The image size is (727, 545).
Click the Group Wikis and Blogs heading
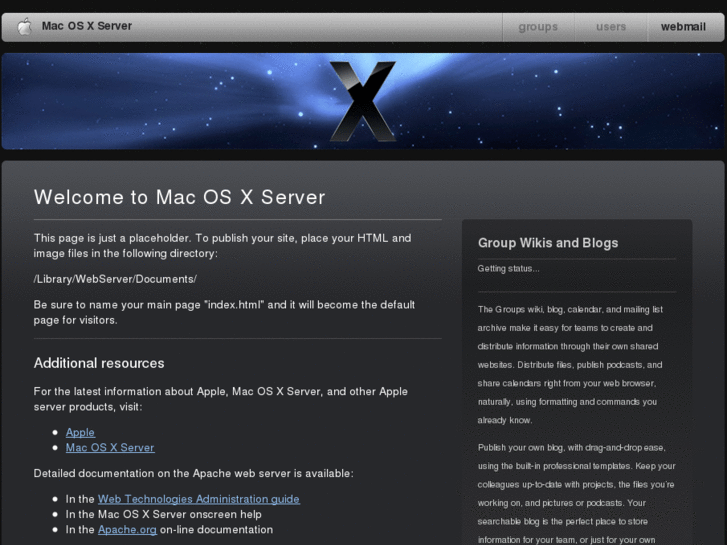point(548,243)
